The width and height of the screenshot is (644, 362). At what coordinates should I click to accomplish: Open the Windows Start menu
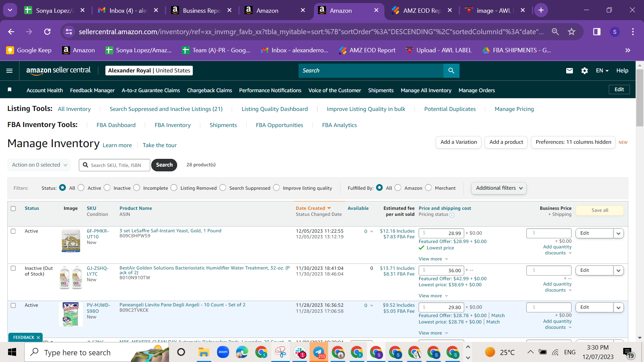tap(12, 352)
